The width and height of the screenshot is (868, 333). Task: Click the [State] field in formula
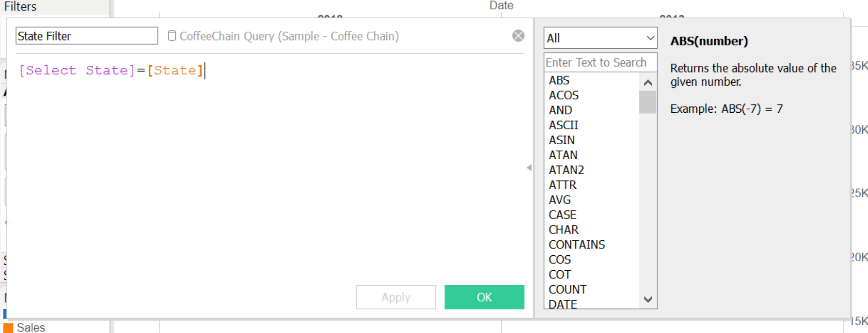pyautogui.click(x=175, y=70)
